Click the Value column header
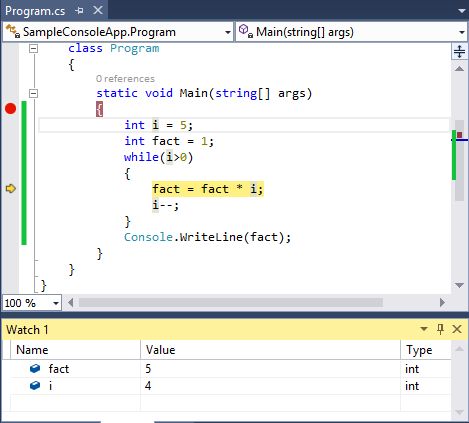Image resolution: width=469 pixels, height=423 pixels. pos(270,350)
